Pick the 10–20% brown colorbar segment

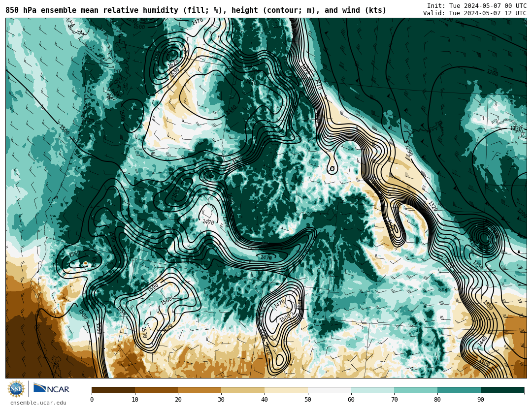click(x=157, y=390)
